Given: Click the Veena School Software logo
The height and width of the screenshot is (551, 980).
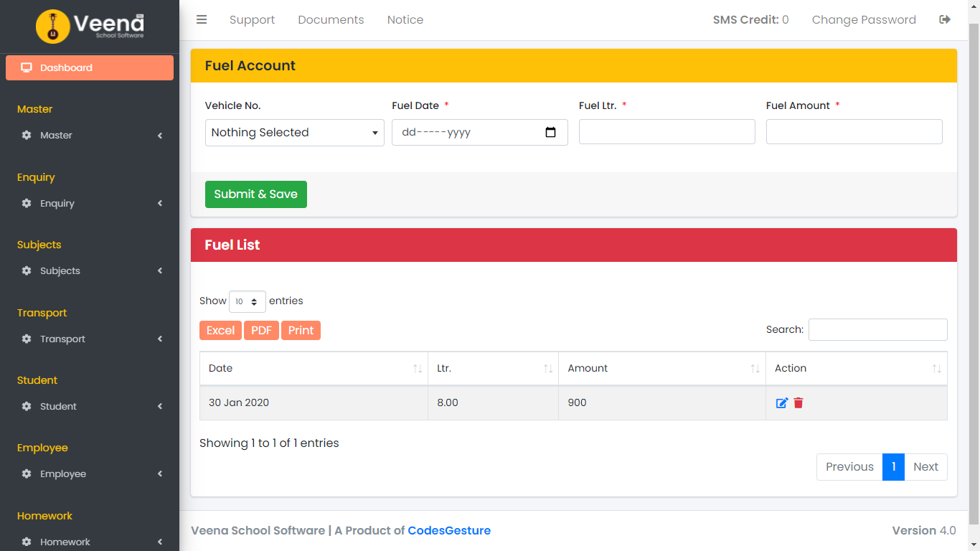Looking at the screenshot, I should pyautogui.click(x=90, y=26).
